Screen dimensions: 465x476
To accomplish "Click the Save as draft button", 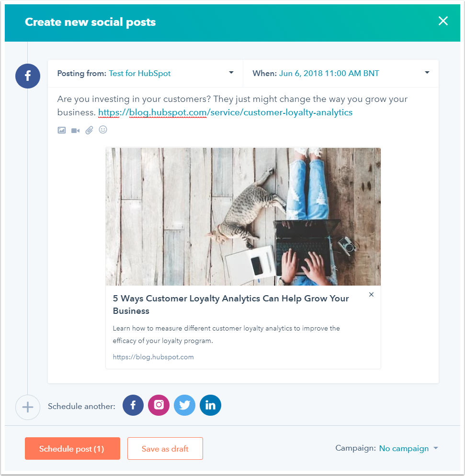I will [x=165, y=449].
